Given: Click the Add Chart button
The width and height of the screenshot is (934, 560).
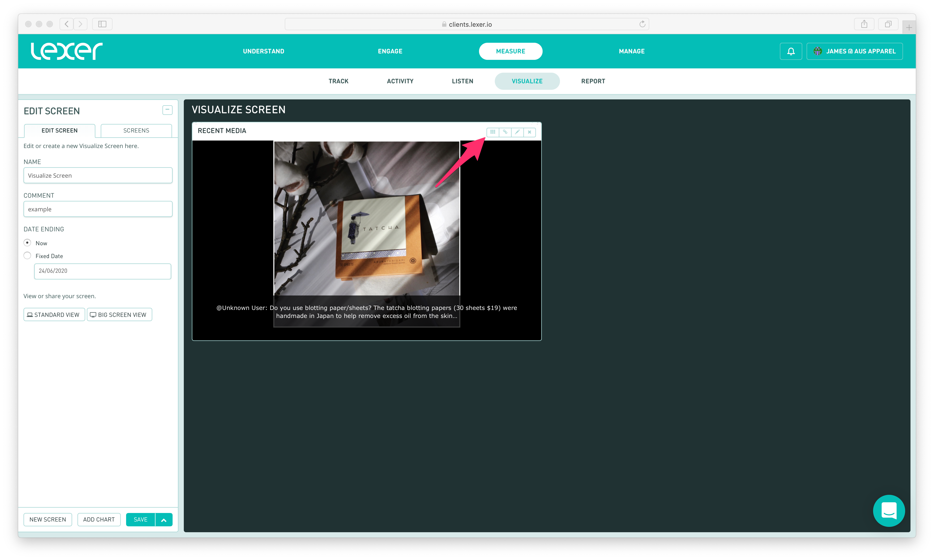Looking at the screenshot, I should (x=99, y=520).
